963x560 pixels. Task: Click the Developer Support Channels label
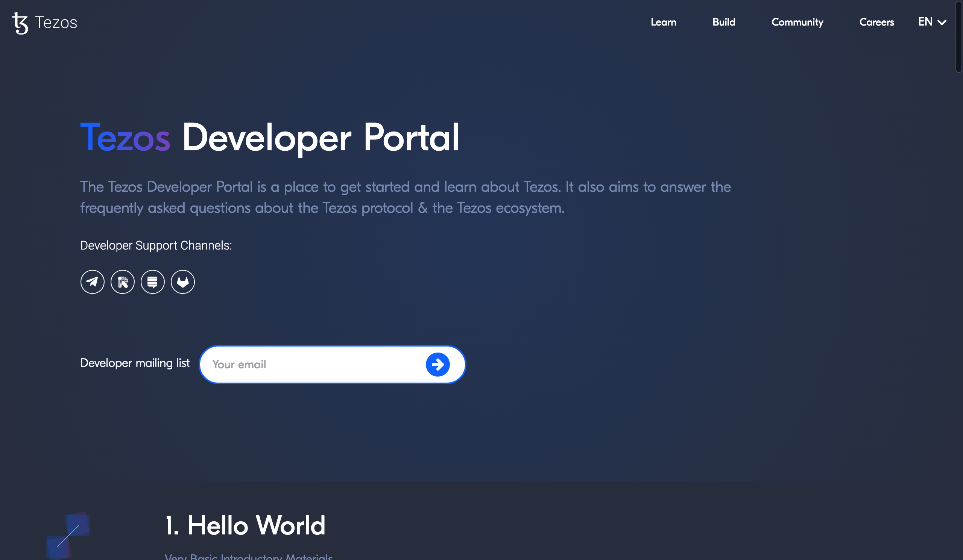coord(156,245)
